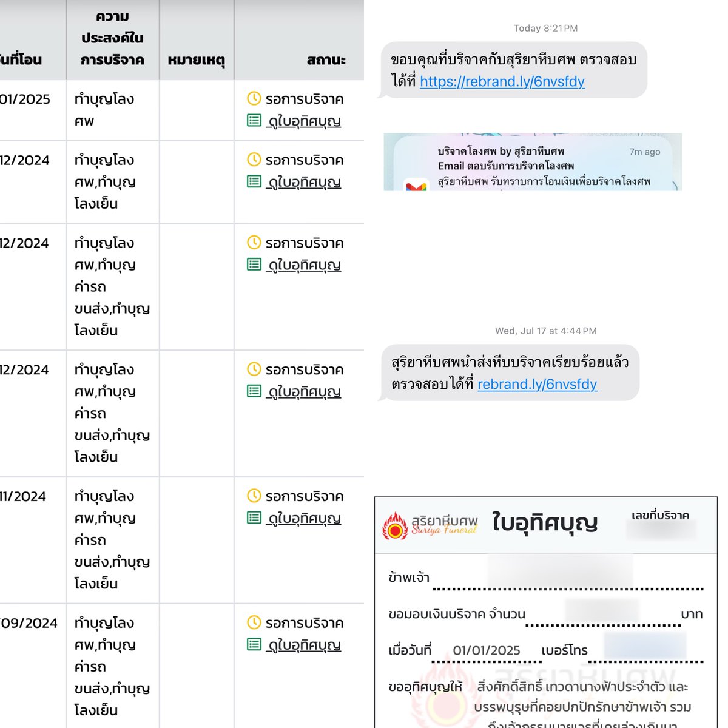Open ดูใบอุทิศบุญ link for the 11/2024 donation
The height and width of the screenshot is (728, 728).
pos(304,518)
